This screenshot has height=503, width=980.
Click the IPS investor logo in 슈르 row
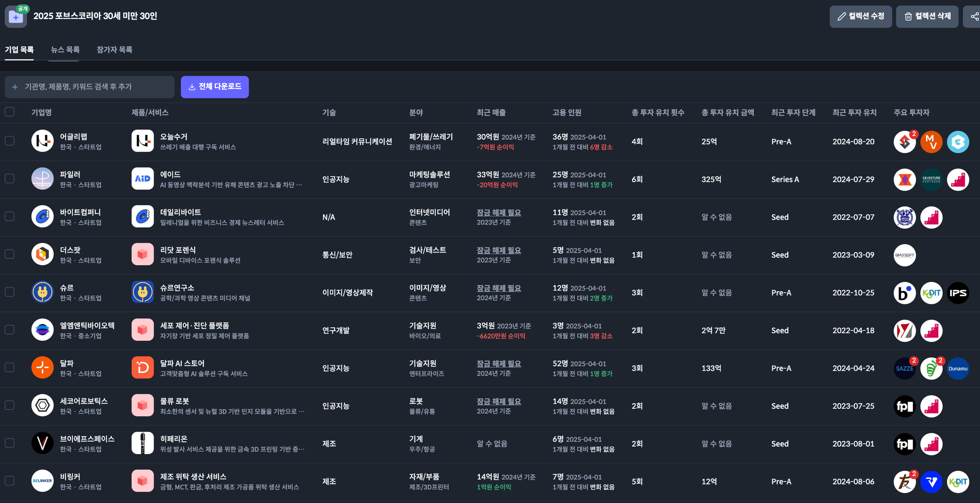958,293
